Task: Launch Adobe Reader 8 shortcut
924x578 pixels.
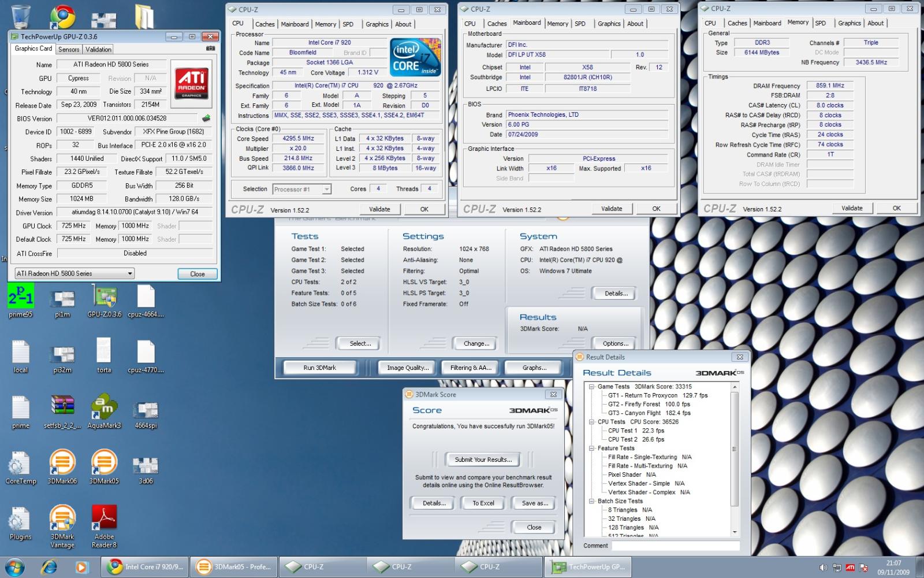Action: point(104,526)
